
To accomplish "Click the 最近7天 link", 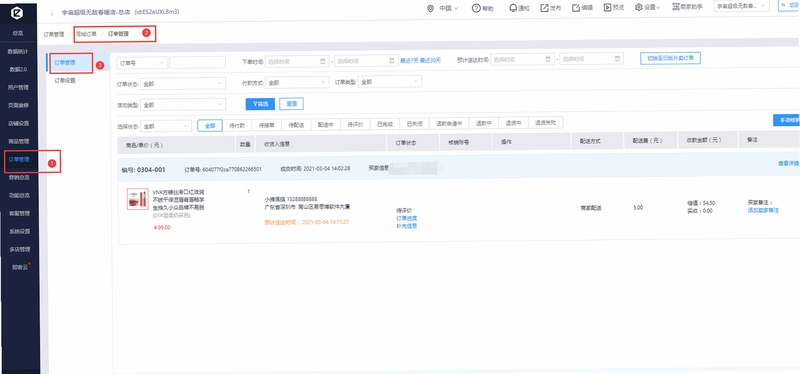I will click(x=409, y=60).
